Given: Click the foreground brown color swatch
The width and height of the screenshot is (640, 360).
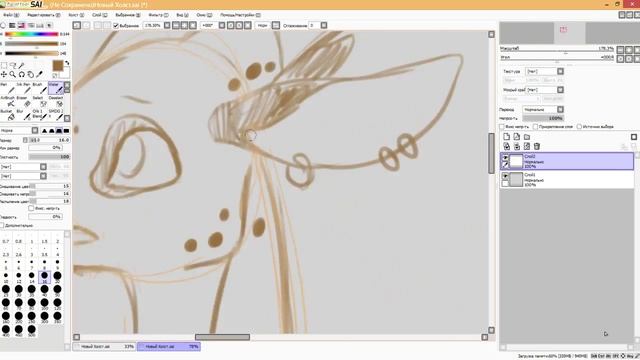Looking at the screenshot, I should pyautogui.click(x=58, y=65).
